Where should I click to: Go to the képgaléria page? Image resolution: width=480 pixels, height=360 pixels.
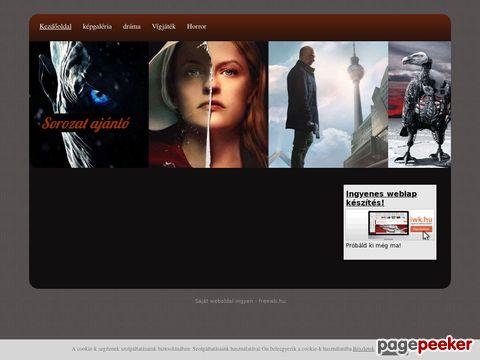(97, 27)
